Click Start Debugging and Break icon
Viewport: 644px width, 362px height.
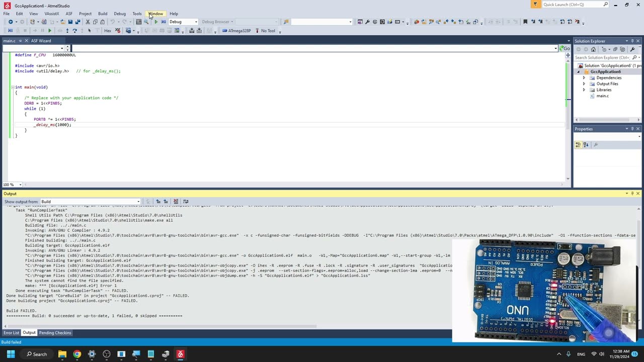(x=164, y=22)
